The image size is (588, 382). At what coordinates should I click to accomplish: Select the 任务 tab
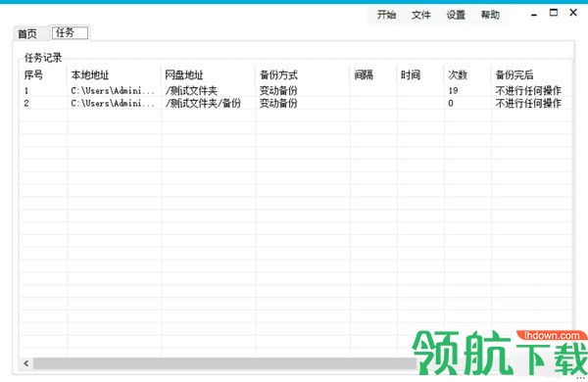point(70,33)
